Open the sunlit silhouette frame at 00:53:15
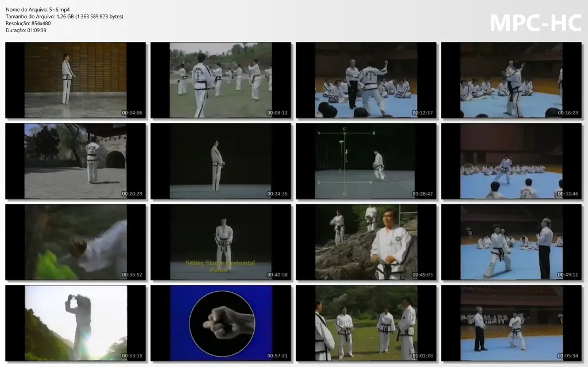This screenshot has width=588, height=367. [x=75, y=323]
